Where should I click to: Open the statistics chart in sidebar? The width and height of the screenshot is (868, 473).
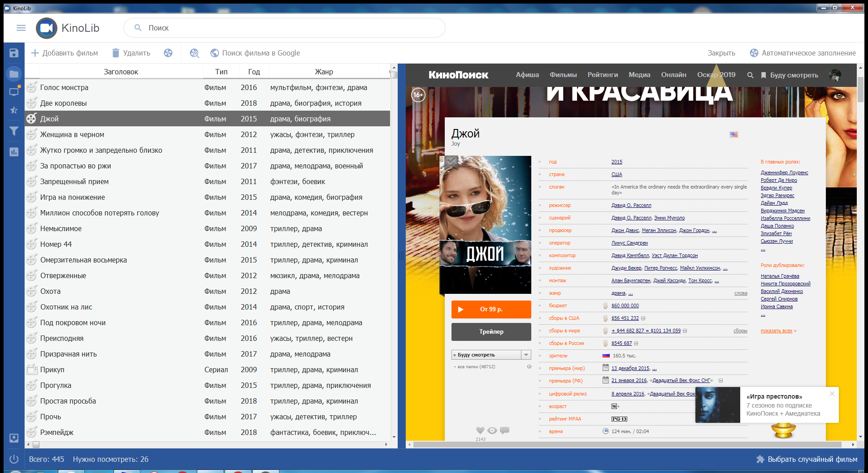[x=14, y=152]
